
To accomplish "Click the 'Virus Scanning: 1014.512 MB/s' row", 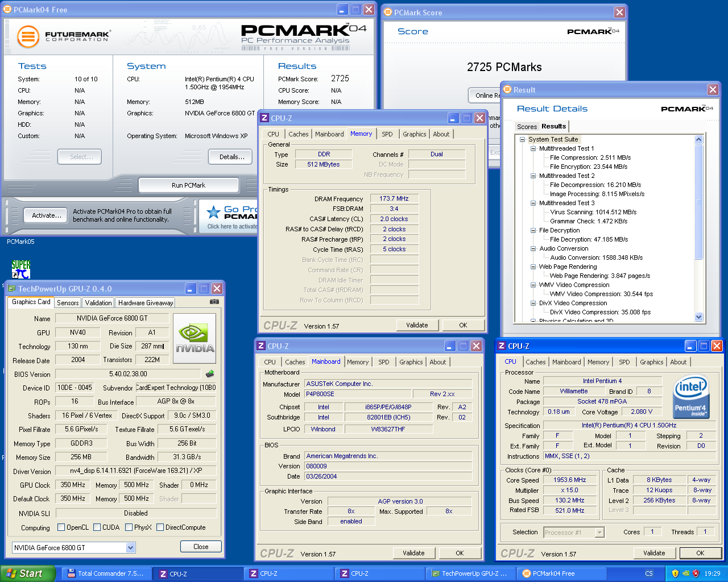I will pos(593,212).
